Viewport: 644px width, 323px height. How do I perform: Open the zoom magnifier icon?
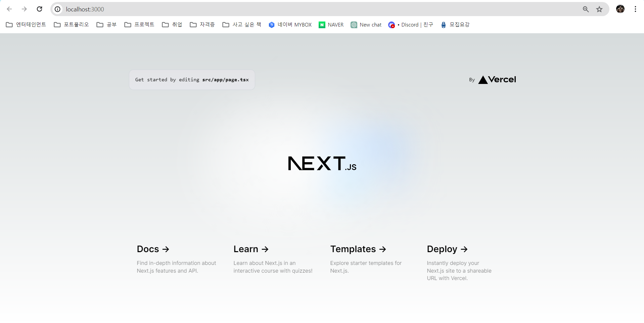586,9
